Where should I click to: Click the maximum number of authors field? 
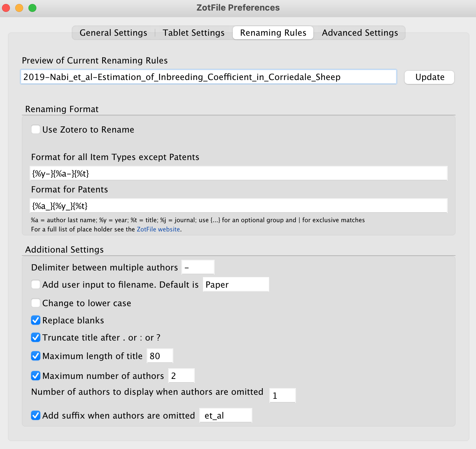181,376
